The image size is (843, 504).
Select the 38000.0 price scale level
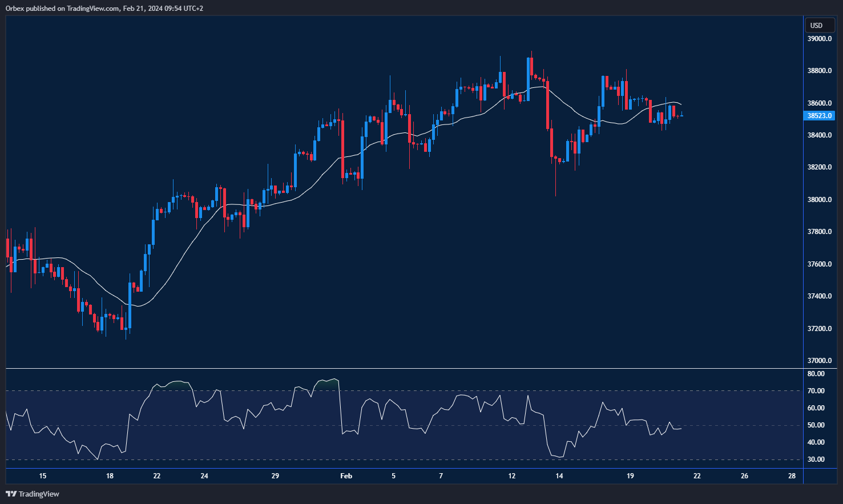(819, 200)
